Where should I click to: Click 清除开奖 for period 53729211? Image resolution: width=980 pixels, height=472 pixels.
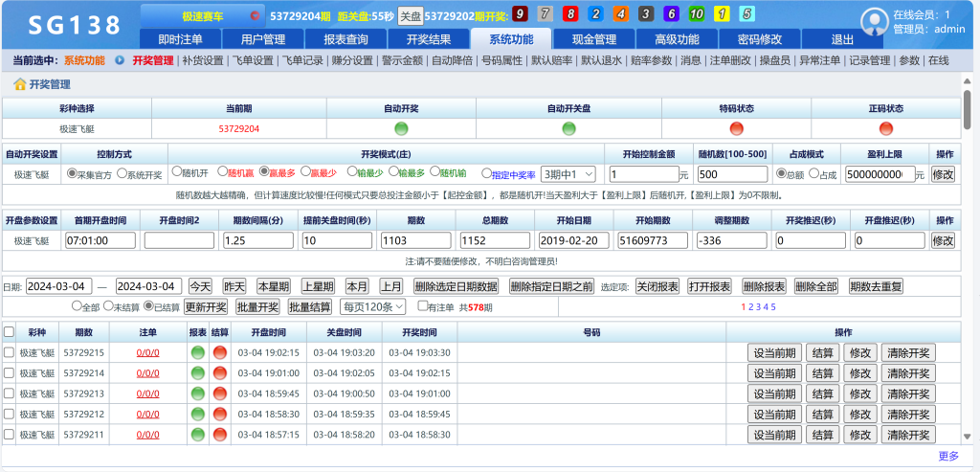click(907, 436)
